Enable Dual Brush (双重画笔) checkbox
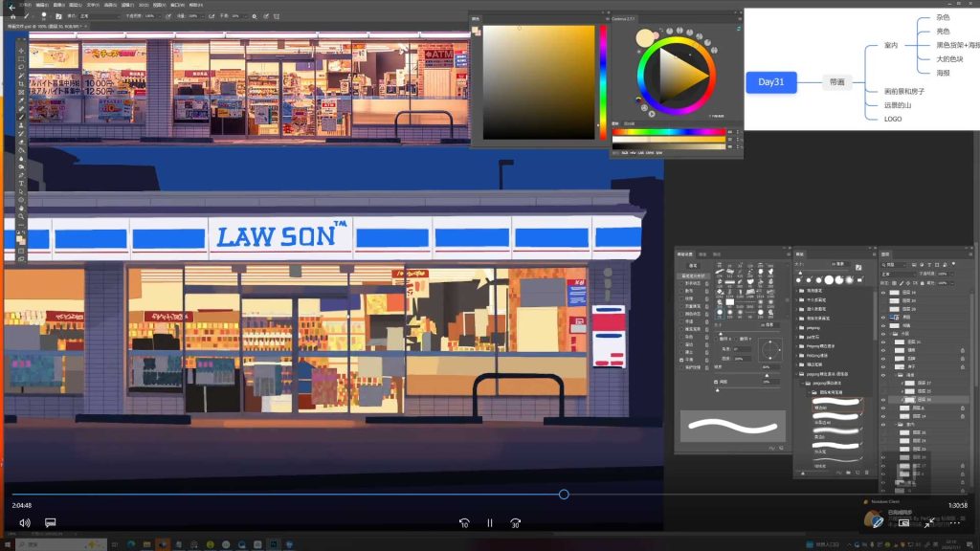980x551 pixels. point(681,306)
